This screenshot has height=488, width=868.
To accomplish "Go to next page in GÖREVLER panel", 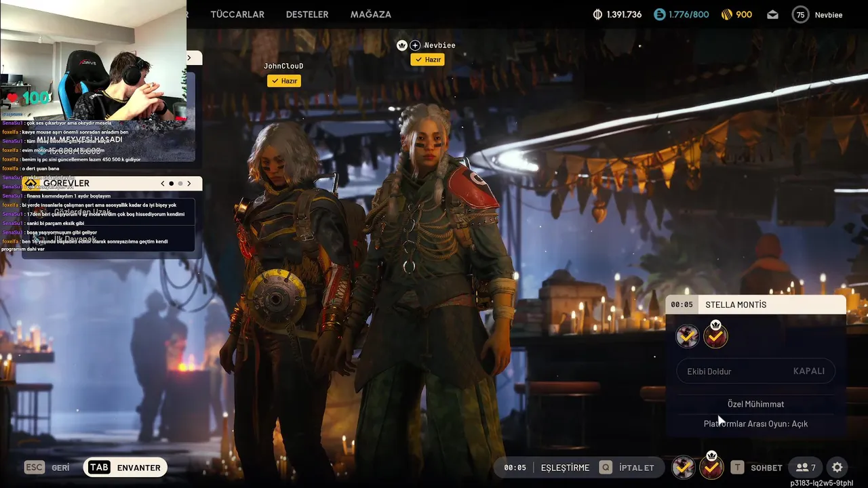I will [189, 184].
